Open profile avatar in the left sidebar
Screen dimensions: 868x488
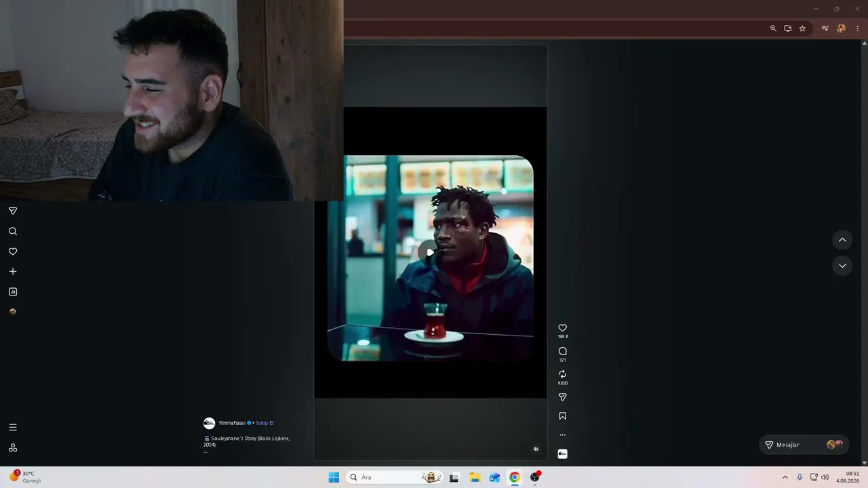[13, 312]
